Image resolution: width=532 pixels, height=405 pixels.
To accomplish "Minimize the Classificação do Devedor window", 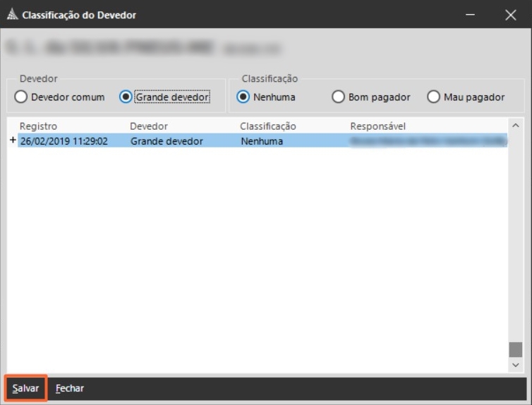I will (470, 15).
